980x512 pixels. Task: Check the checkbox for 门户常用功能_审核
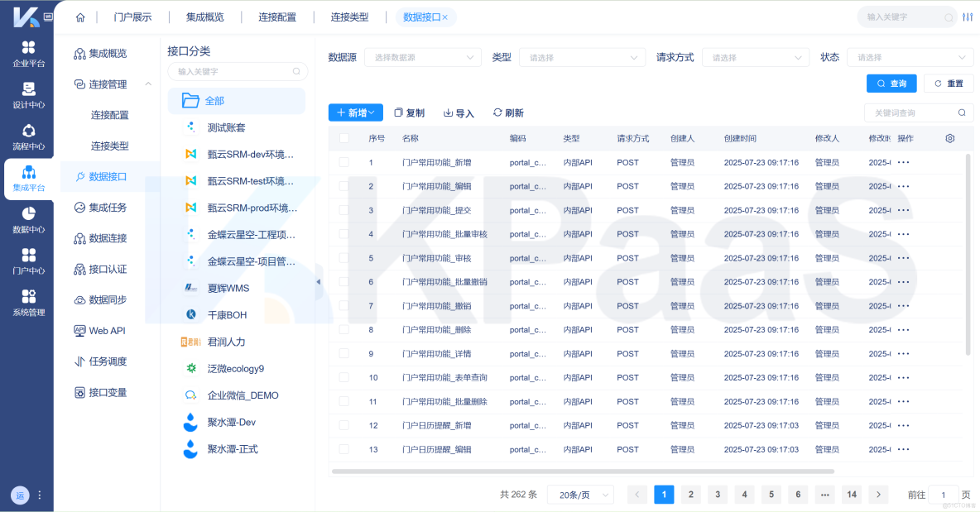(344, 258)
